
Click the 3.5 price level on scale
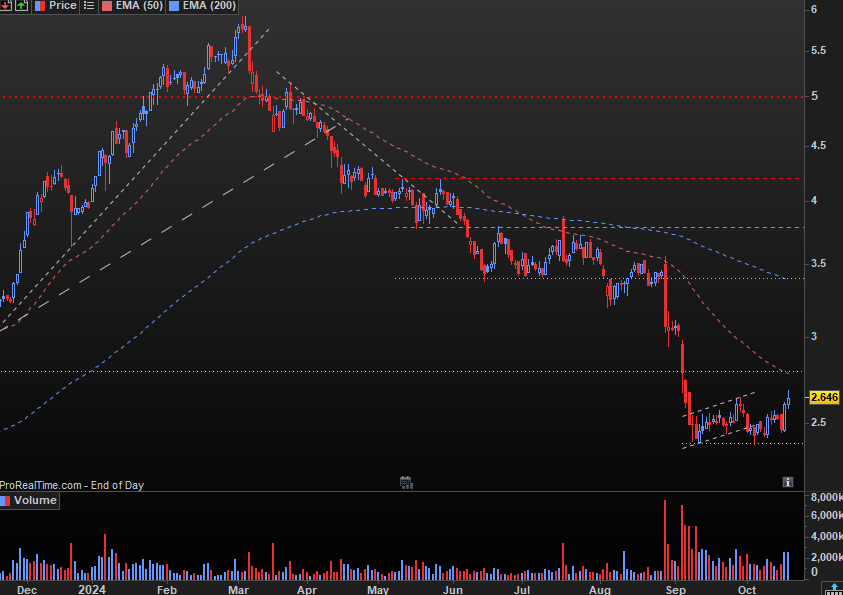819,263
